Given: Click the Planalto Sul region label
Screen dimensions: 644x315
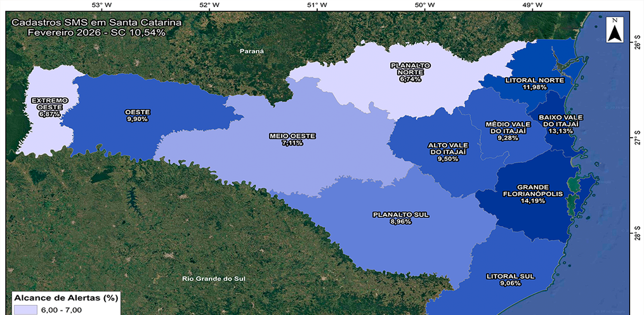Looking at the screenshot, I should coord(400,218).
